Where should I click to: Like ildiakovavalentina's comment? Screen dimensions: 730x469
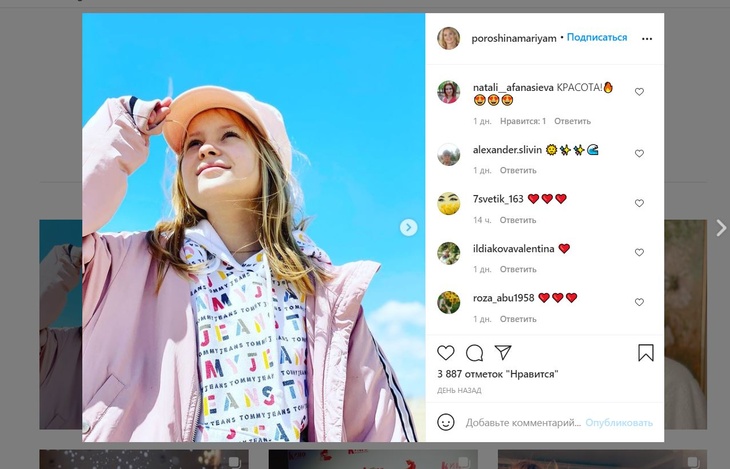coord(639,252)
